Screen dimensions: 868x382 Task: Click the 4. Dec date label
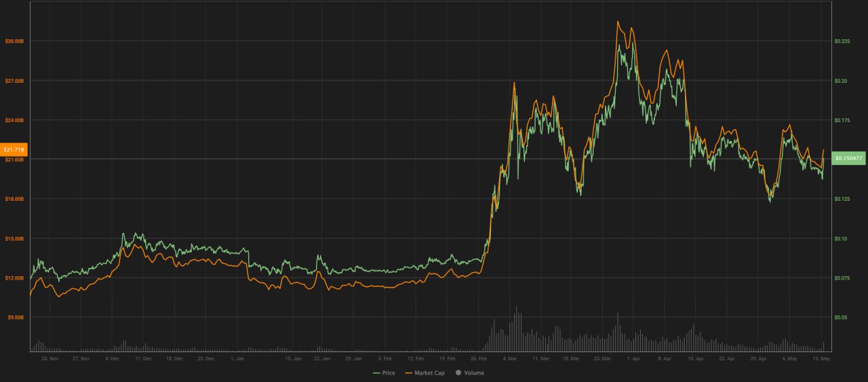click(x=113, y=358)
